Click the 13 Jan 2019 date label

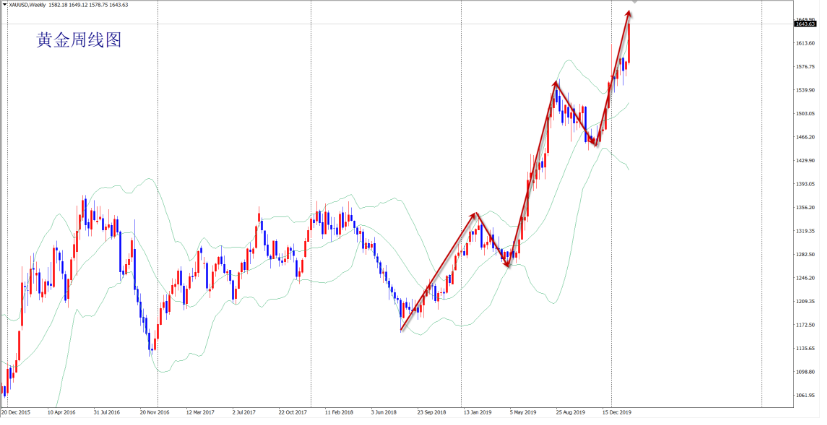[x=478, y=413]
